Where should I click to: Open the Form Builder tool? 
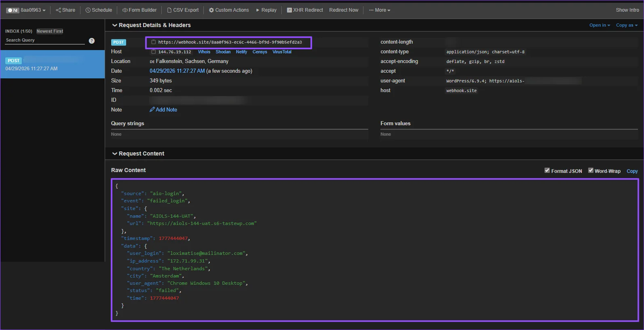tap(139, 10)
